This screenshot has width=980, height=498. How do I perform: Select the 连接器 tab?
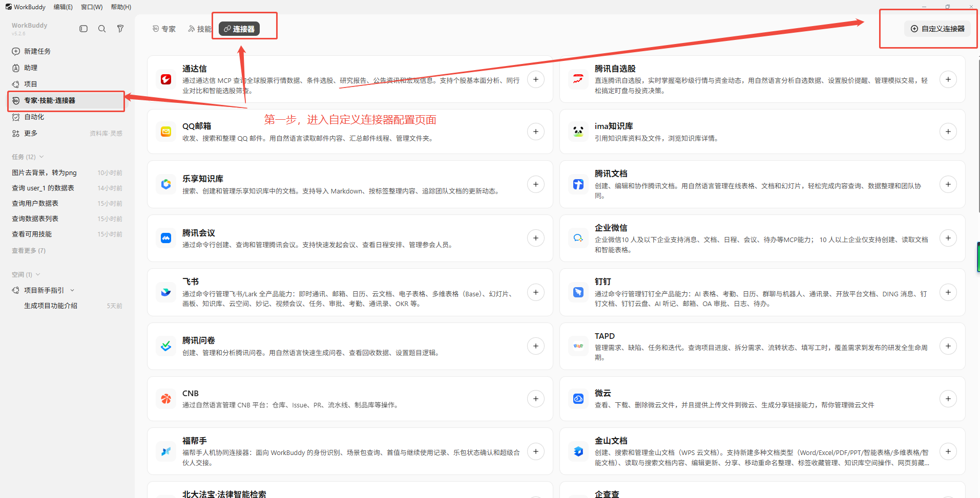239,29
